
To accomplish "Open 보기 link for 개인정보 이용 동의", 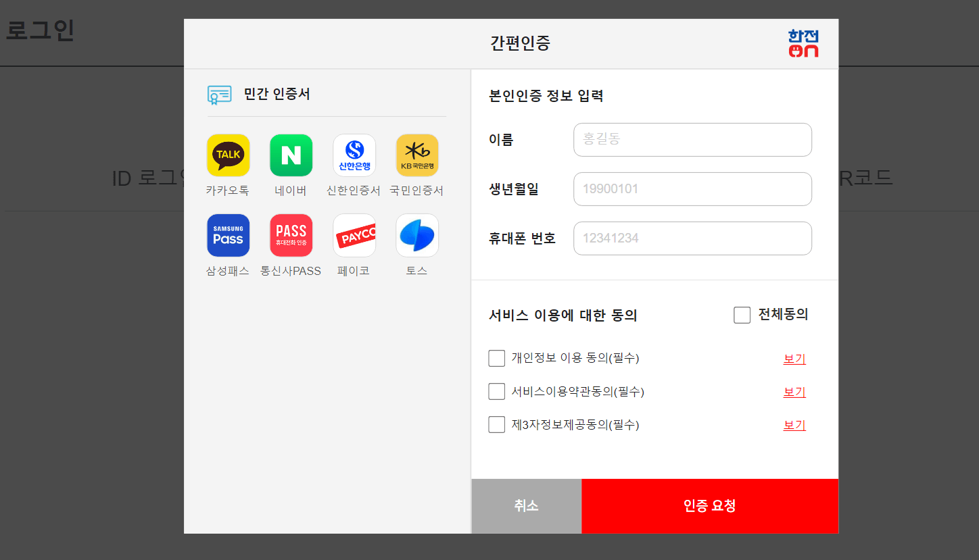I will click(794, 359).
